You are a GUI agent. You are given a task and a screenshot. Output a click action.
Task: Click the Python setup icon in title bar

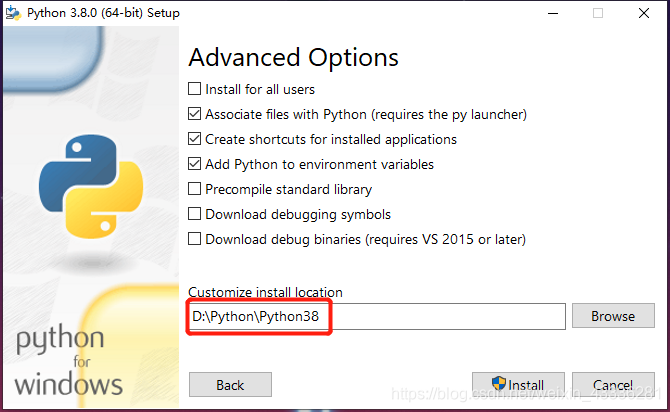pos(13,13)
